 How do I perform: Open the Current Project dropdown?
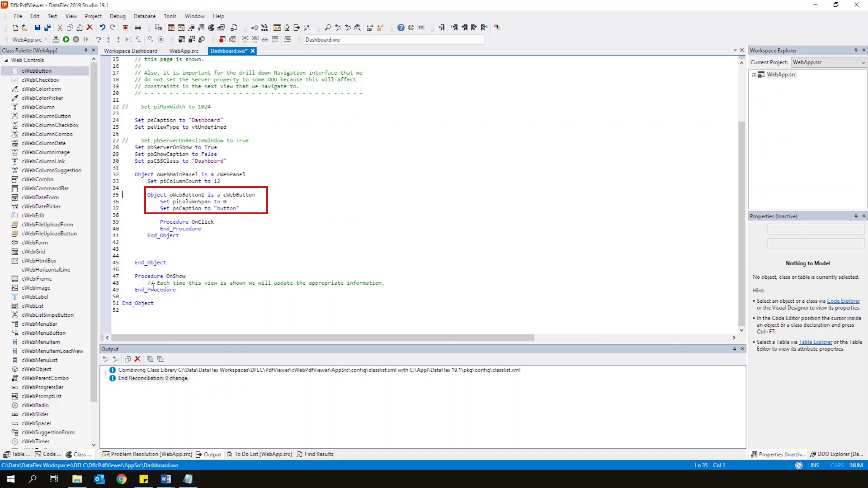pyautogui.click(x=863, y=62)
